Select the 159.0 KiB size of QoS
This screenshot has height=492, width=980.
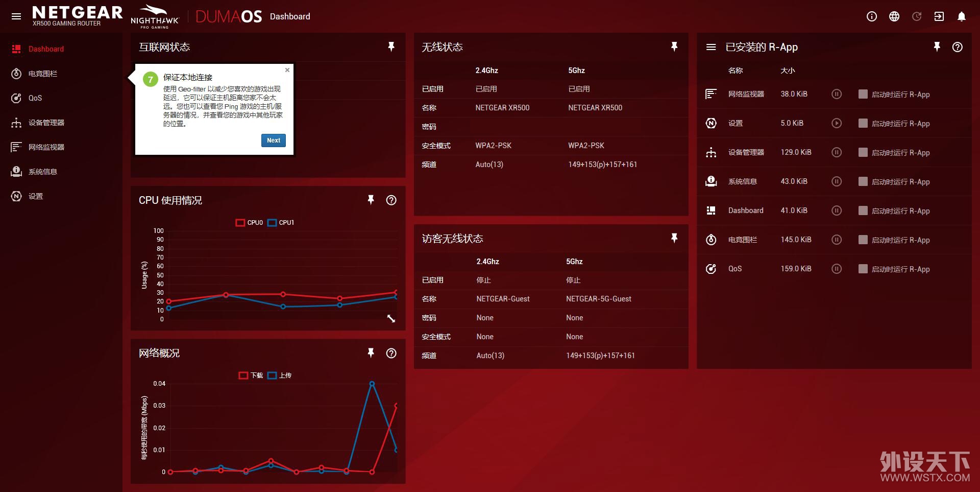click(796, 269)
